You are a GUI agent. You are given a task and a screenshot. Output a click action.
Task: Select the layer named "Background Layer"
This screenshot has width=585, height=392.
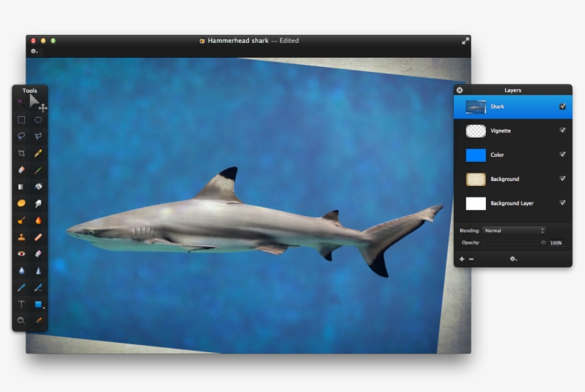pos(513,203)
